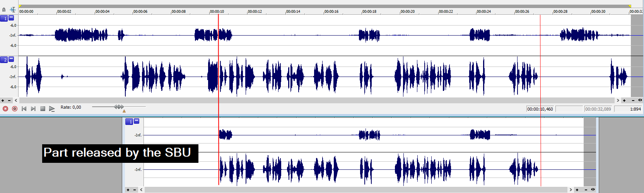
Task: Go to end of the file
Action: click(x=33, y=109)
